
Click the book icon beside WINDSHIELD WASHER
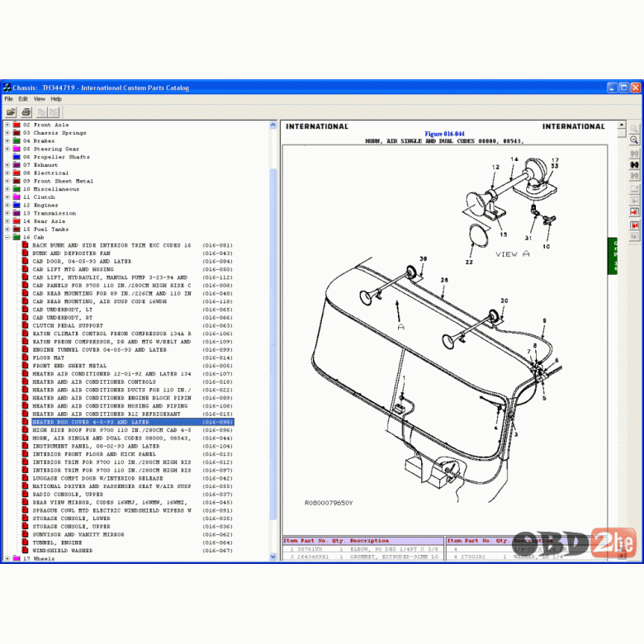(25, 550)
